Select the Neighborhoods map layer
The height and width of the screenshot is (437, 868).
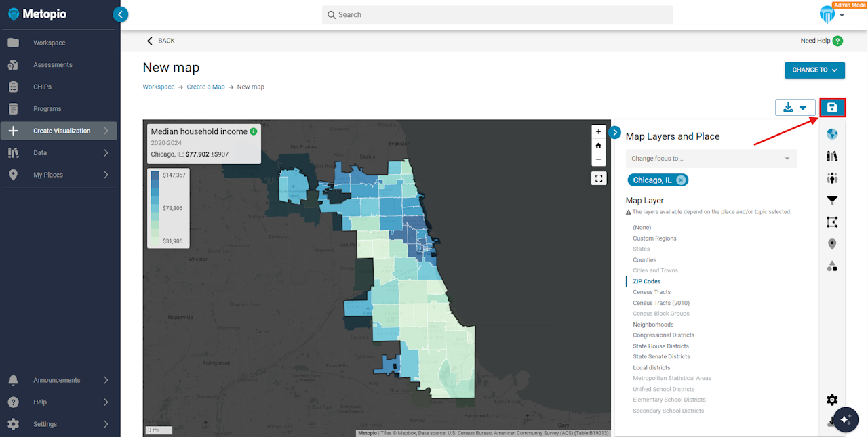tap(653, 325)
